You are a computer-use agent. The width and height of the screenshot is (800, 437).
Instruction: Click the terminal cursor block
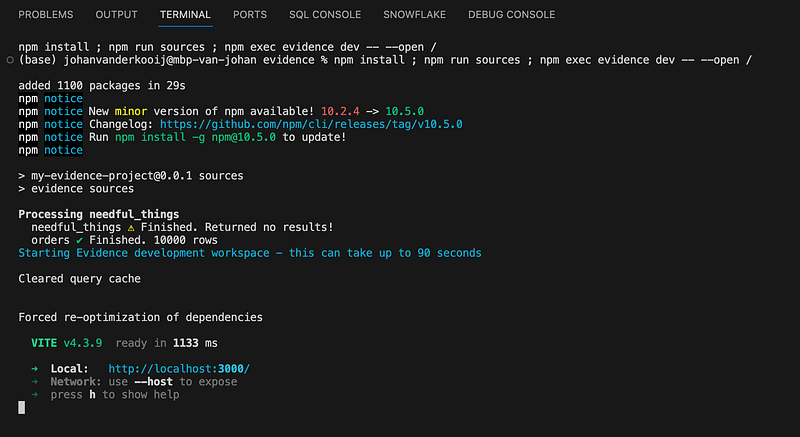(21, 407)
